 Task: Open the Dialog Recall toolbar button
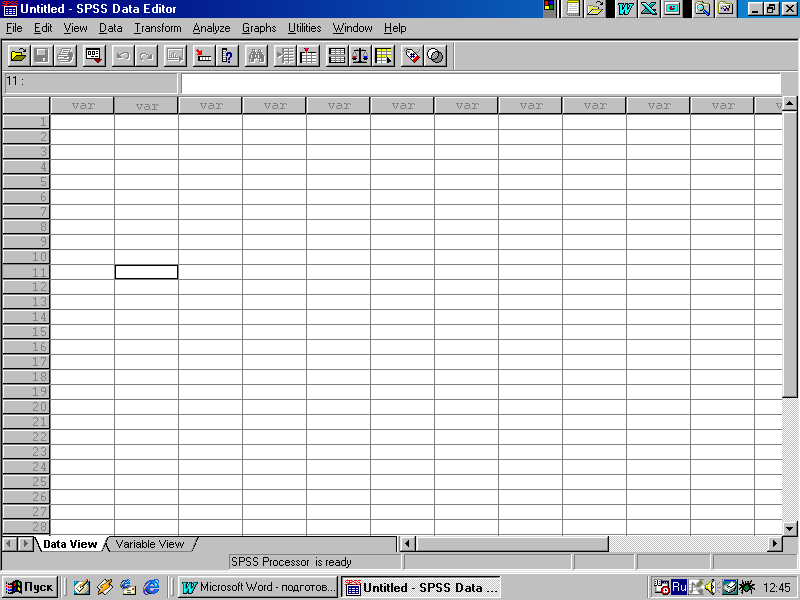point(94,56)
